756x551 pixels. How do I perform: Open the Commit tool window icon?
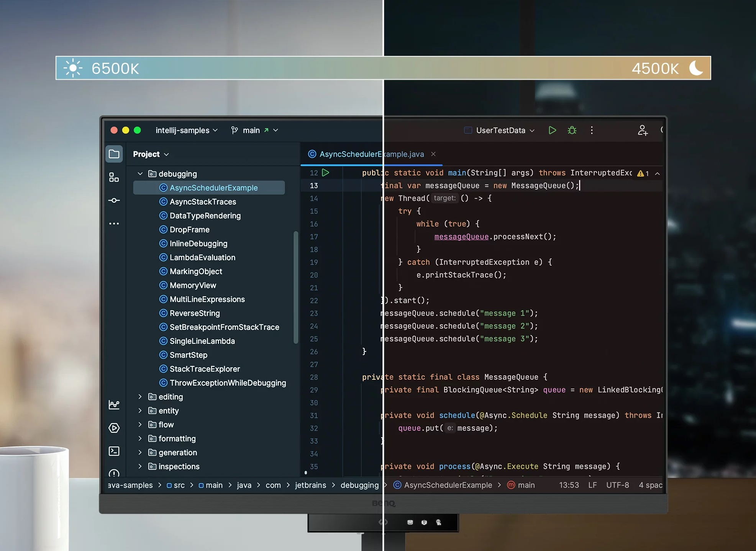[x=114, y=200]
